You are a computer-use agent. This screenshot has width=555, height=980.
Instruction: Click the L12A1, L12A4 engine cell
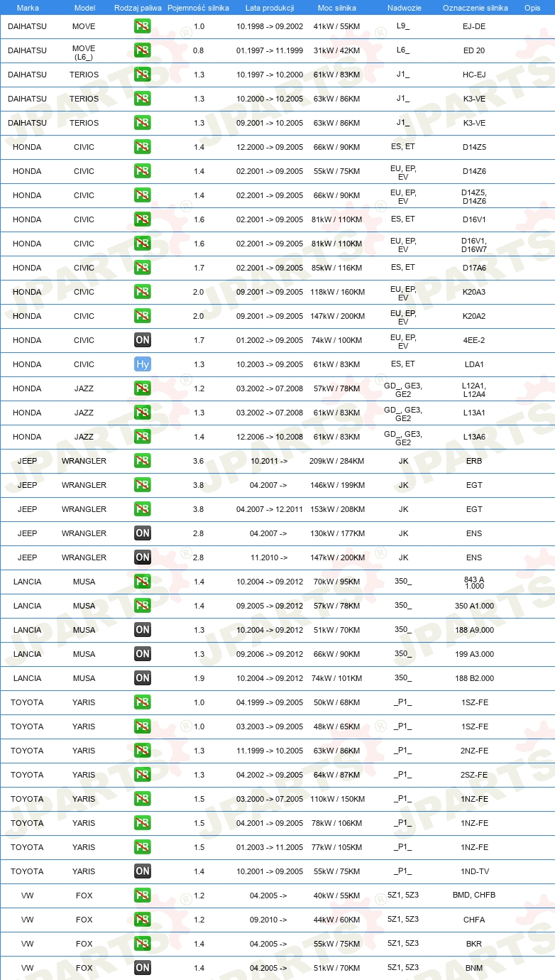[x=474, y=390]
